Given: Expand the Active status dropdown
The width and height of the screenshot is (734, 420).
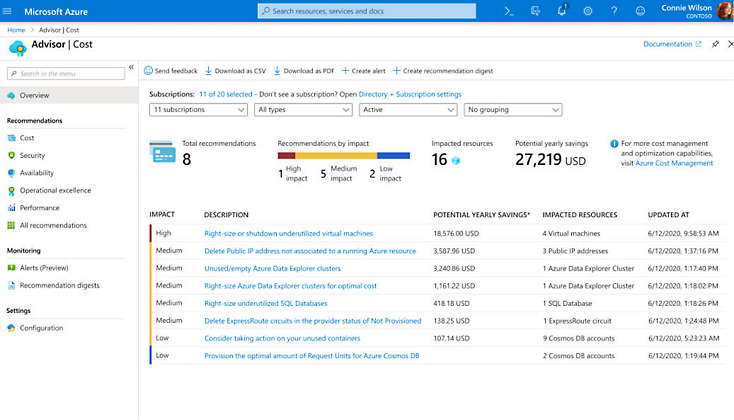Looking at the screenshot, I should (x=407, y=109).
